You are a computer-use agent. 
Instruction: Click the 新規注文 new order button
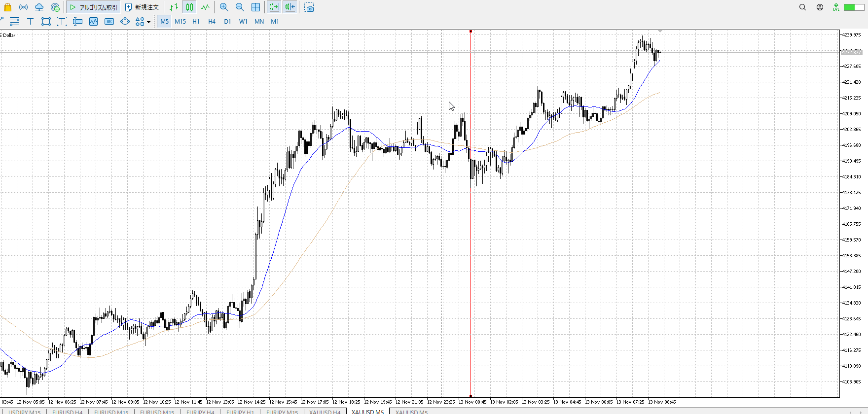point(142,7)
